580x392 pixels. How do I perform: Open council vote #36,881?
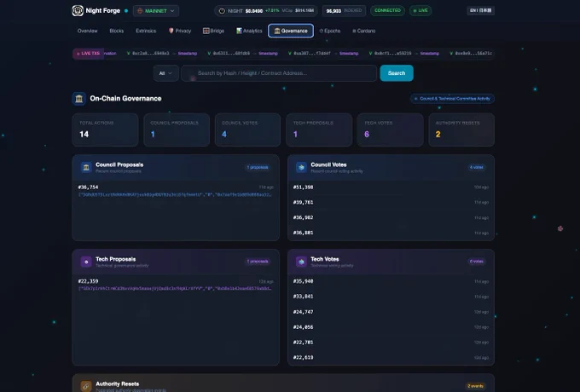[x=391, y=233]
